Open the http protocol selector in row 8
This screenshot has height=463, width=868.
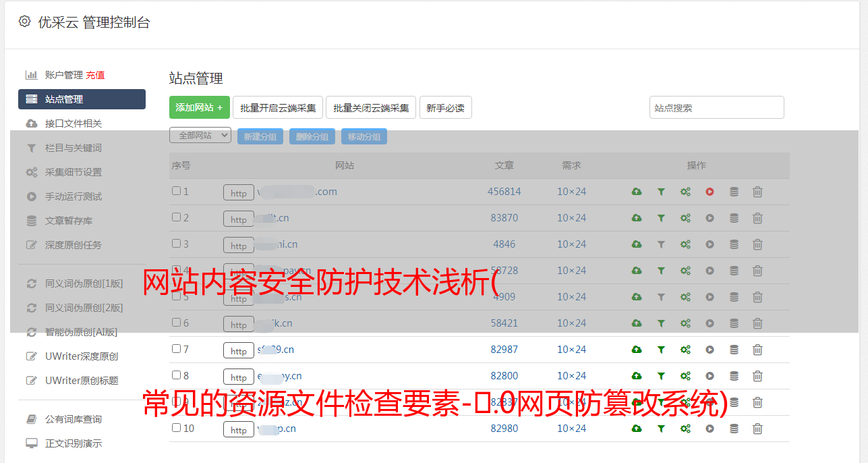239,377
